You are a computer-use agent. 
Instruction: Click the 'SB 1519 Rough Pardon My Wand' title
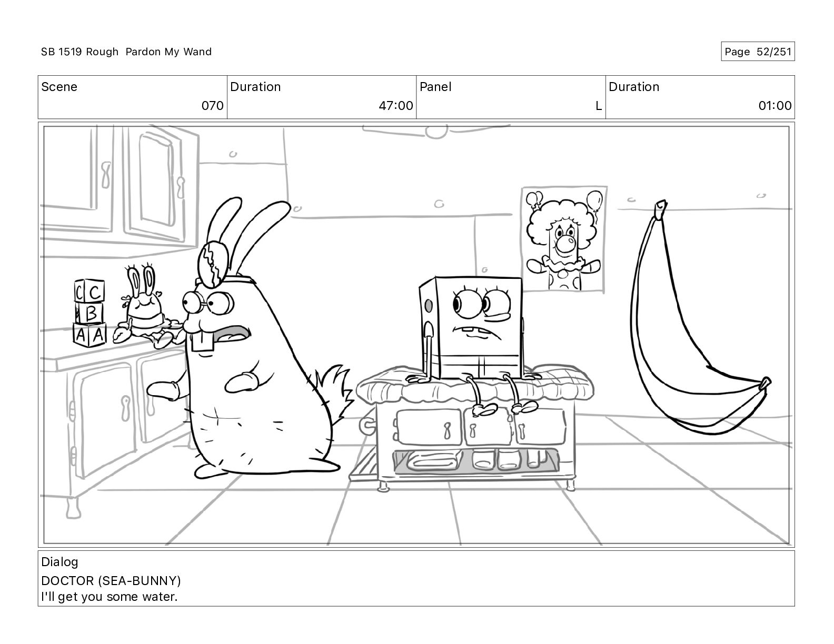(126, 52)
